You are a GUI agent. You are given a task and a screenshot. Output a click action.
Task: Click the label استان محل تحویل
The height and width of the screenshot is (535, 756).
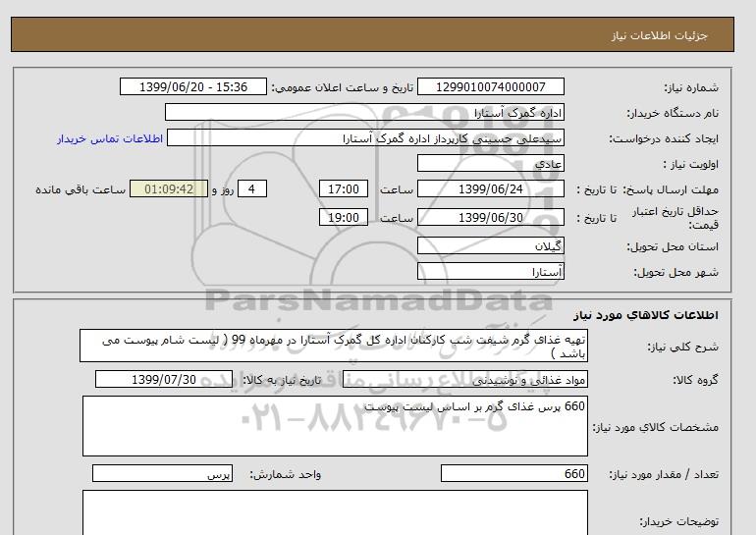(x=673, y=246)
